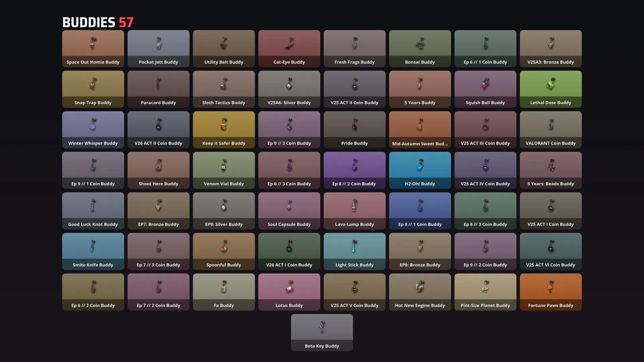Screen dimensions: 644x362
Task: Pick the Snap Trap Buddy icon
Action: 93,84
